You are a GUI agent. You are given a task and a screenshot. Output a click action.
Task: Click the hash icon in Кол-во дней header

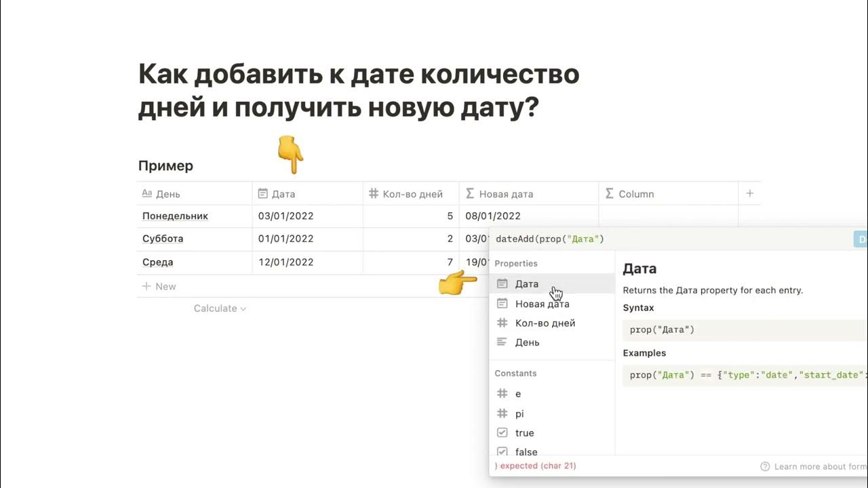tap(373, 194)
